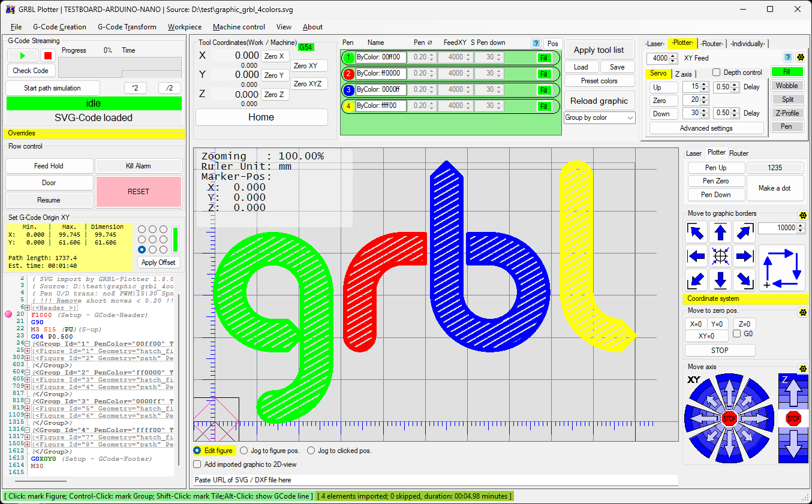Open gear icon next to XY Feed
Image resolution: width=812 pixels, height=504 pixels.
point(800,58)
